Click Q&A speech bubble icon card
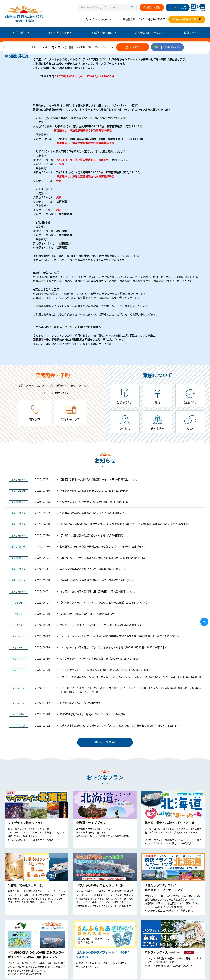 tap(190, 422)
